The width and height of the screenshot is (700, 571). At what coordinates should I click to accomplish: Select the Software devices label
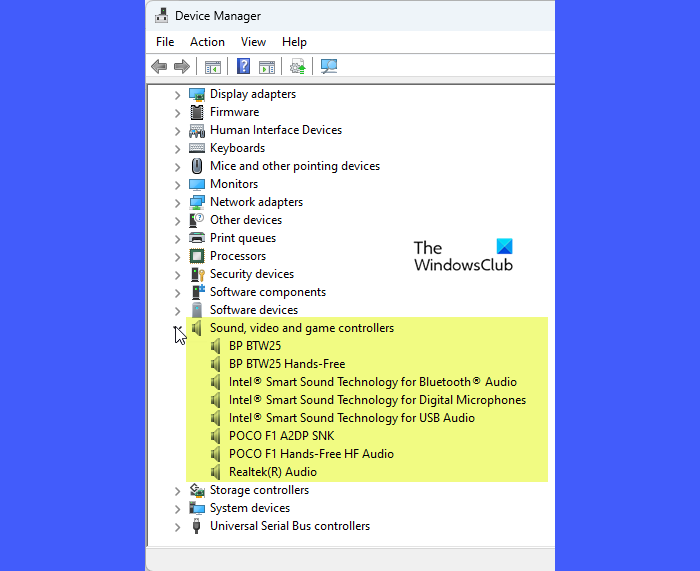[254, 310]
